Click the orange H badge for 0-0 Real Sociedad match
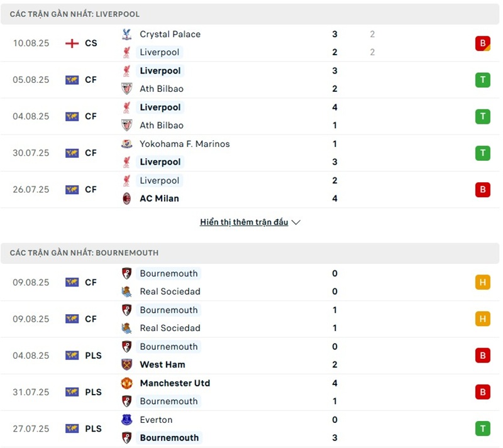 coord(482,282)
